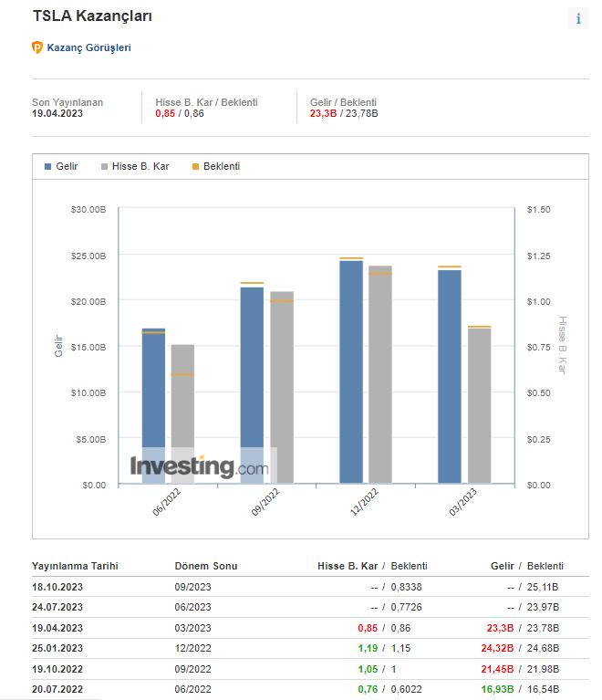
Task: Click the 09/2022 x-axis label
Action: pyautogui.click(x=265, y=502)
